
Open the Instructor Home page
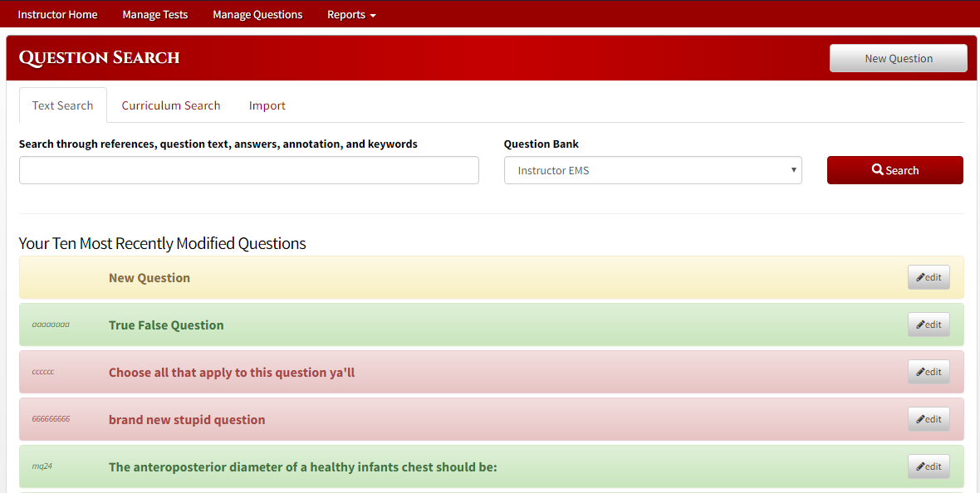coord(57,14)
